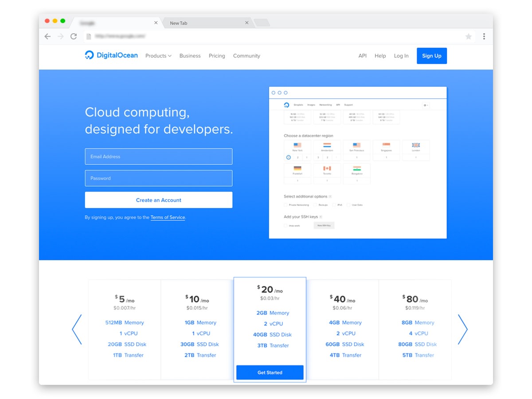532x399 pixels.
Task: Show previous pricing plans with left arrow
Action: (x=77, y=329)
